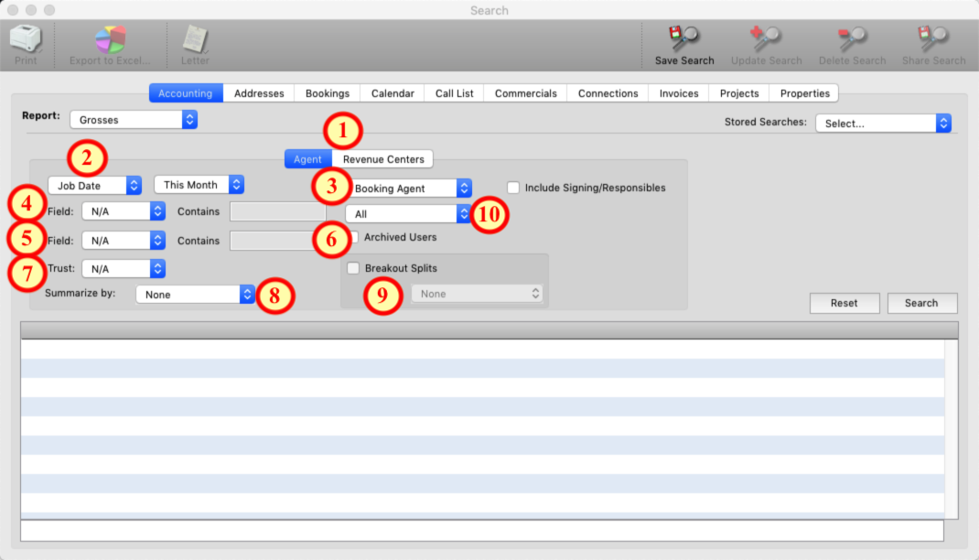Image resolution: width=979 pixels, height=560 pixels.
Task: Open the Summarize by dropdown
Action: (195, 295)
